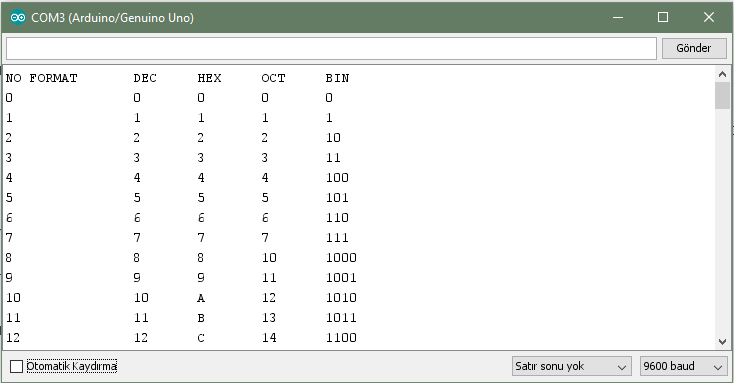Click the binary value 1001

(x=341, y=278)
